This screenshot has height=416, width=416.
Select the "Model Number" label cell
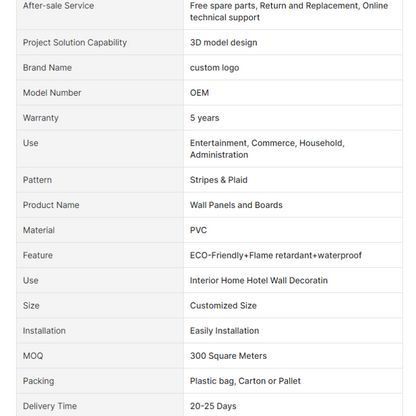[100, 93]
